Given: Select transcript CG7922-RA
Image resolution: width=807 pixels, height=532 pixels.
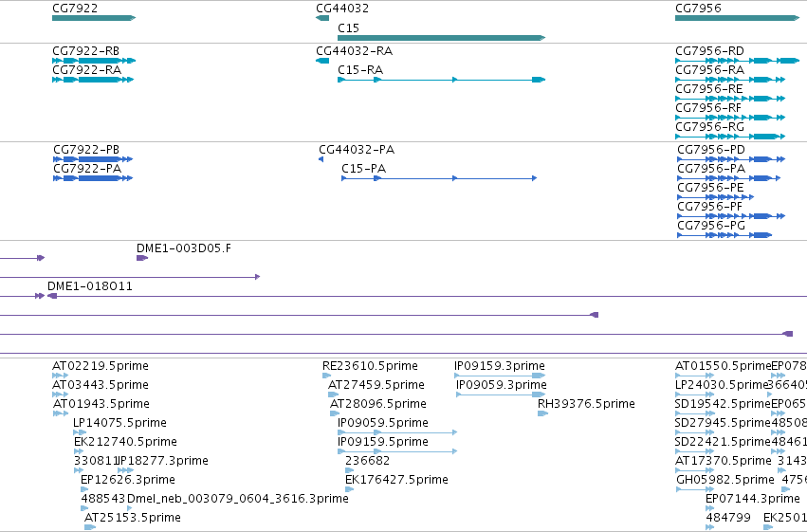Looking at the screenshot, I should click(93, 80).
